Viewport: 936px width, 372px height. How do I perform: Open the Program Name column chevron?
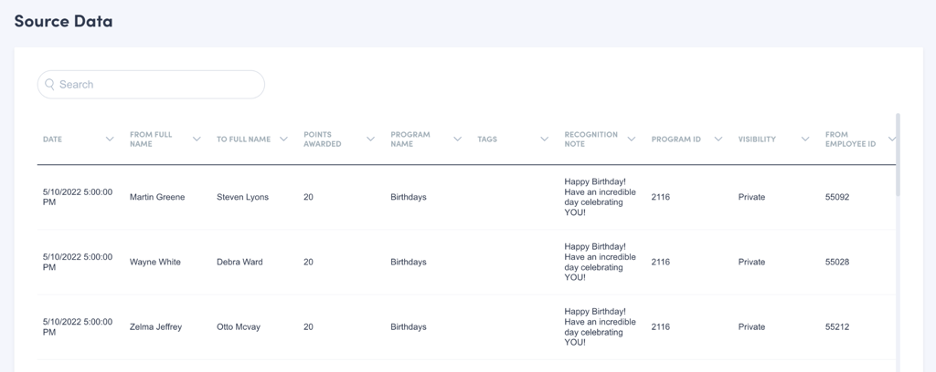(457, 139)
